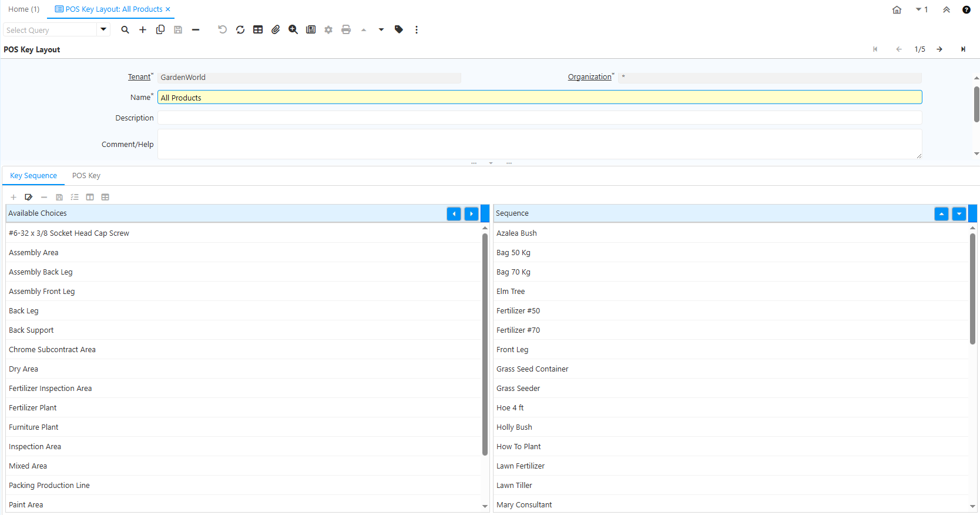The height and width of the screenshot is (515, 980).
Task: Expand the detail record dropdown arrow in toolbar
Action: pyautogui.click(x=381, y=30)
